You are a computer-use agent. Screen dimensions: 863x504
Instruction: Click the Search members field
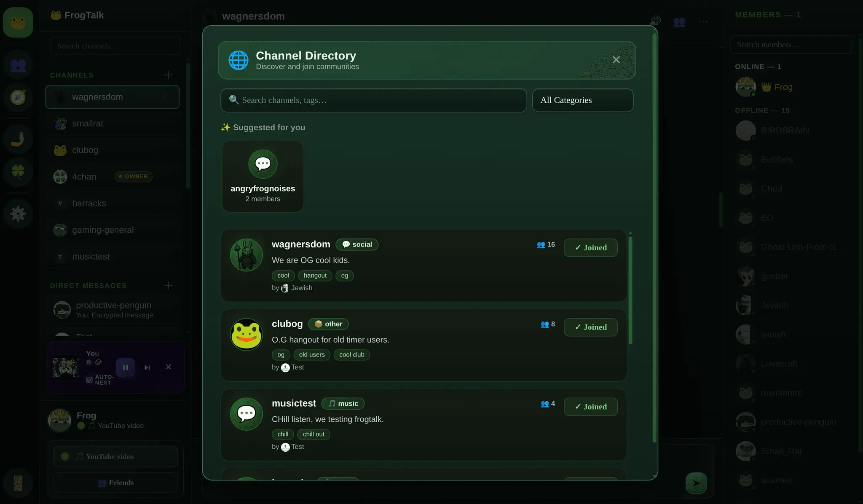tap(791, 45)
